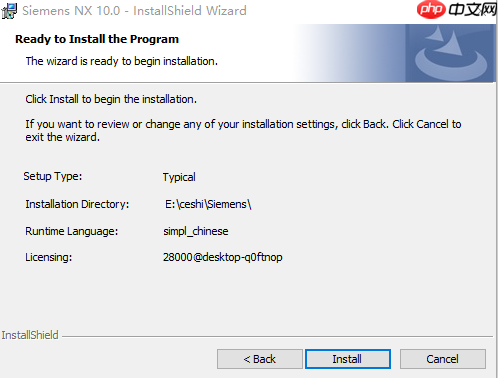
Task: Click the red php logo badge
Action: pyautogui.click(x=431, y=9)
